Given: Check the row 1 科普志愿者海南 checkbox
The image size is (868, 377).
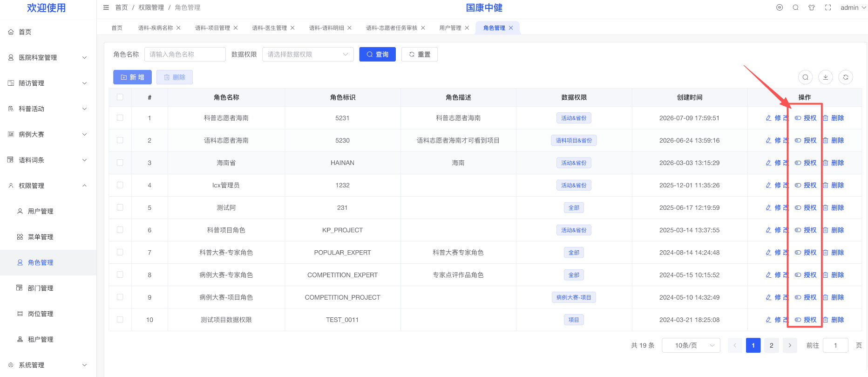Looking at the screenshot, I should tap(120, 118).
